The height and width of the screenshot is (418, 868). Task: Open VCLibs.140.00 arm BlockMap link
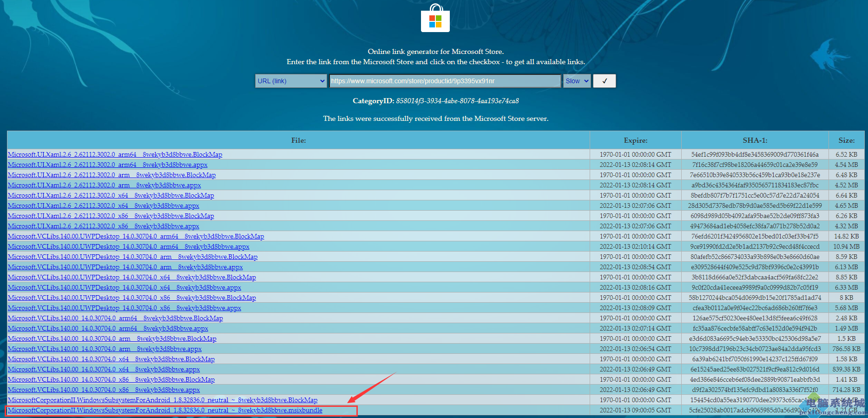point(112,338)
